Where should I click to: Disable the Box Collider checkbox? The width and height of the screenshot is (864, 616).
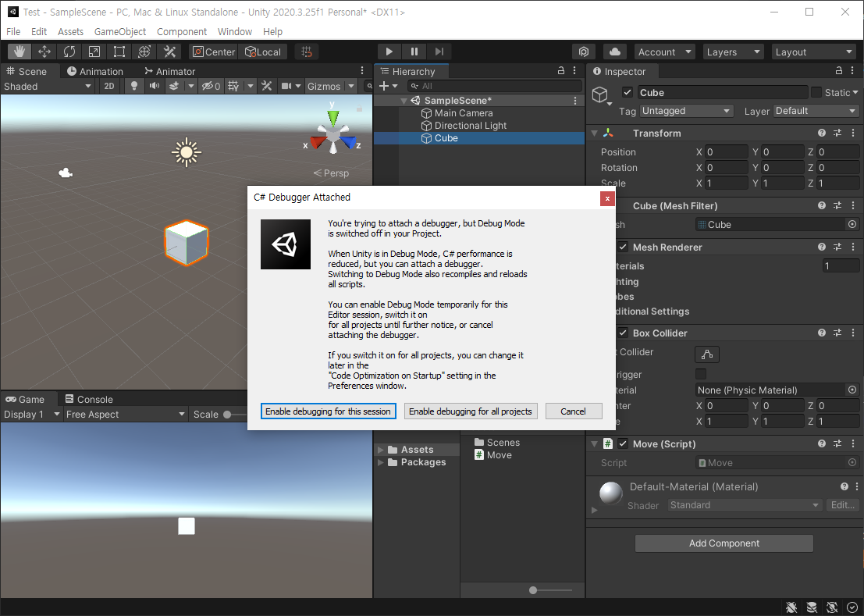(623, 333)
